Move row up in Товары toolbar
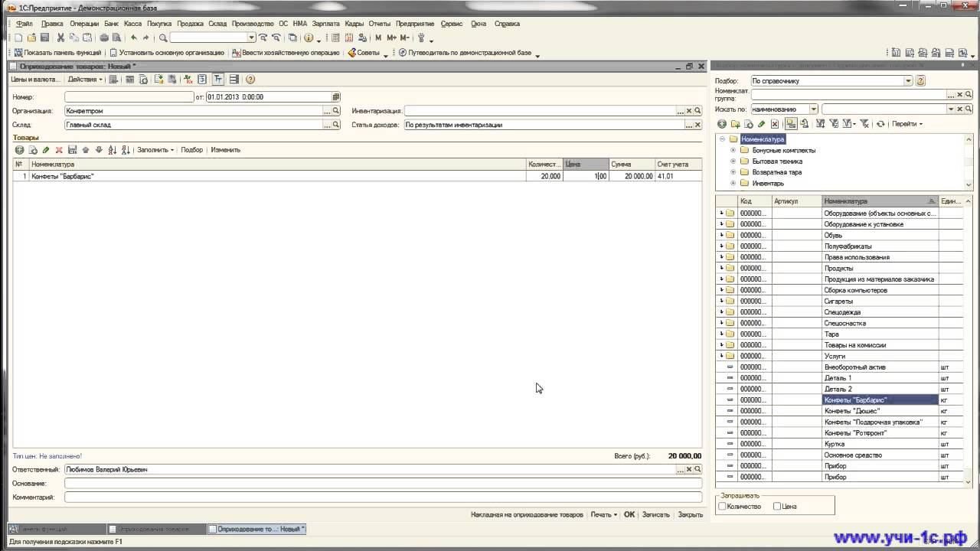The image size is (980, 551). (x=86, y=150)
